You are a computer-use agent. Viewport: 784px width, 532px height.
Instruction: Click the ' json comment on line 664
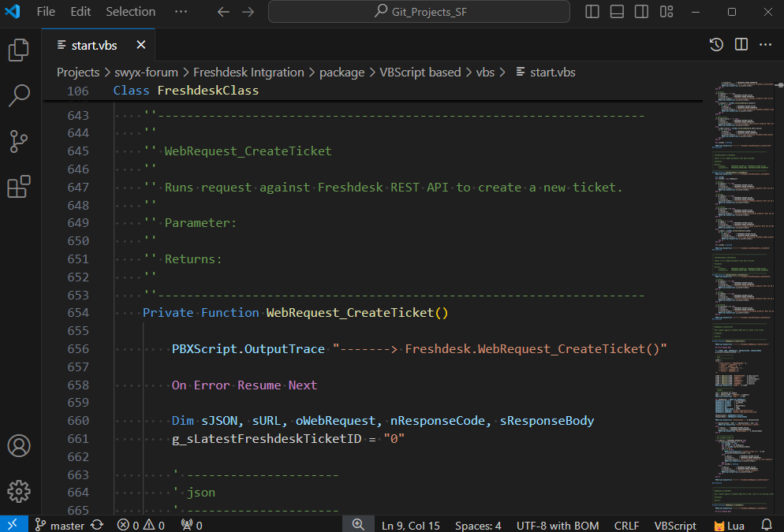tap(195, 493)
